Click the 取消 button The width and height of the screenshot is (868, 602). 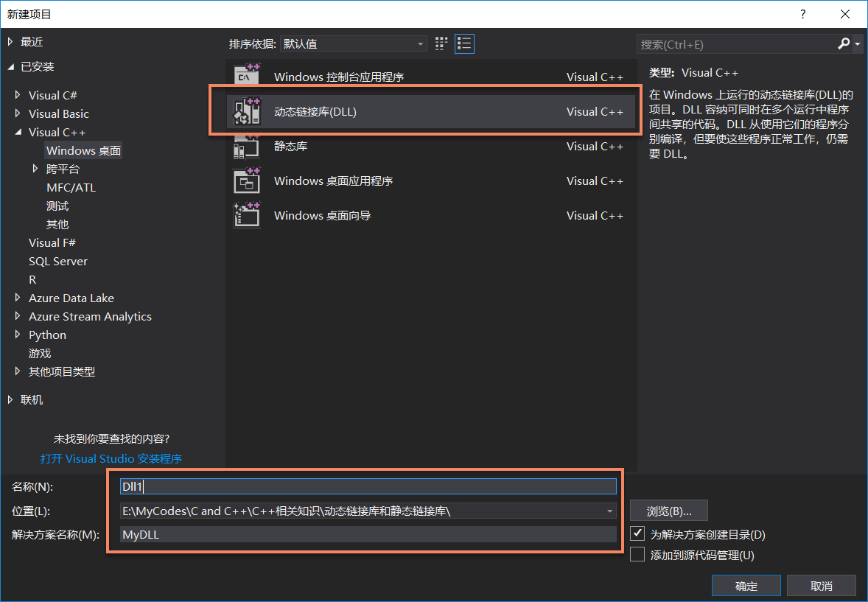(822, 585)
